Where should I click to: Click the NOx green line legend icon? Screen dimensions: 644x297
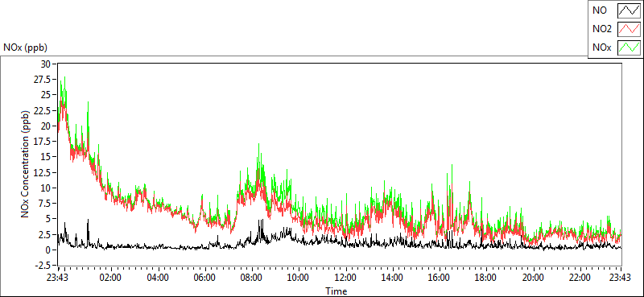629,47
